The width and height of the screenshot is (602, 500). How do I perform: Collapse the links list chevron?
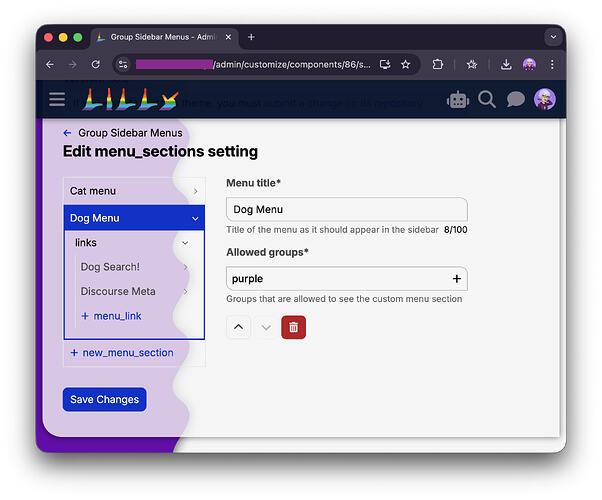[185, 243]
